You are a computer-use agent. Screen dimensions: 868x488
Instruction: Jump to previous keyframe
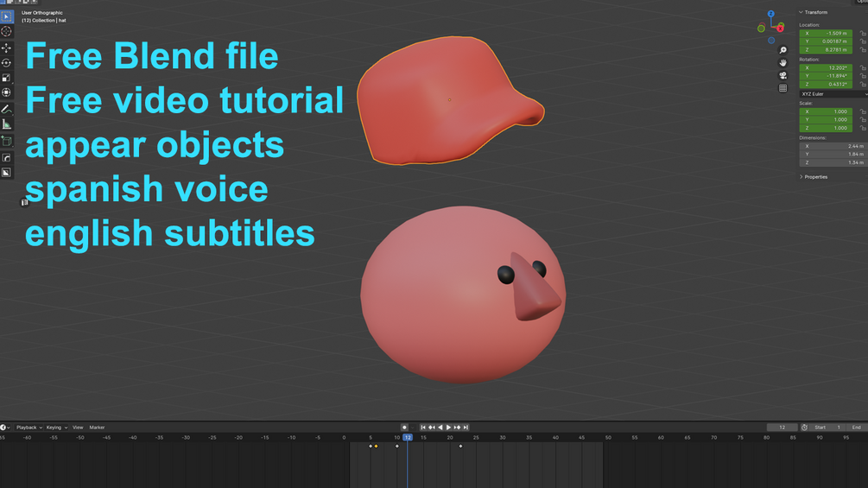click(431, 428)
